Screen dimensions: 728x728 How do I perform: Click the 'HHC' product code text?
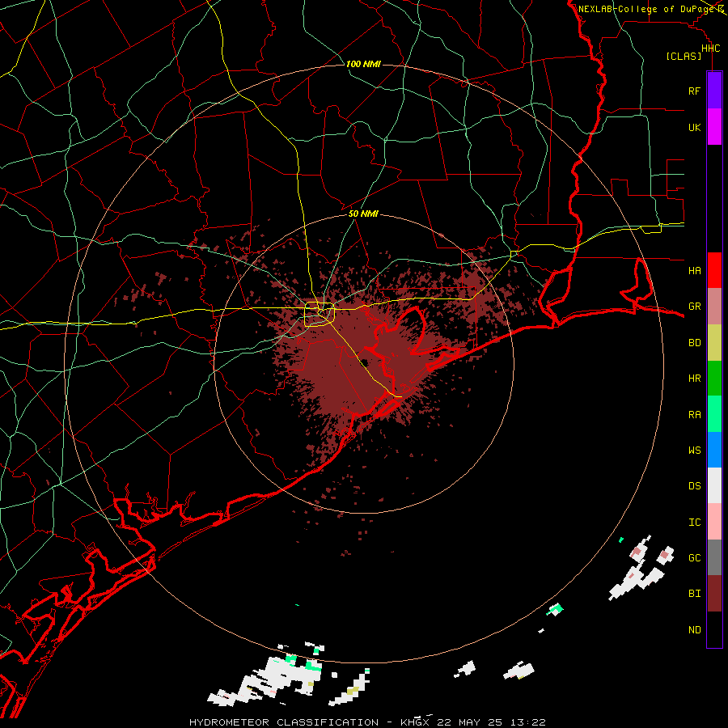(x=710, y=49)
